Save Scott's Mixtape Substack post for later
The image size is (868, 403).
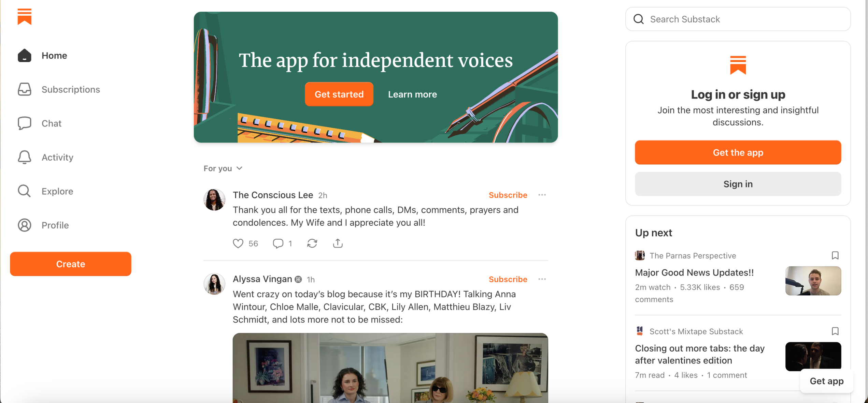(835, 331)
